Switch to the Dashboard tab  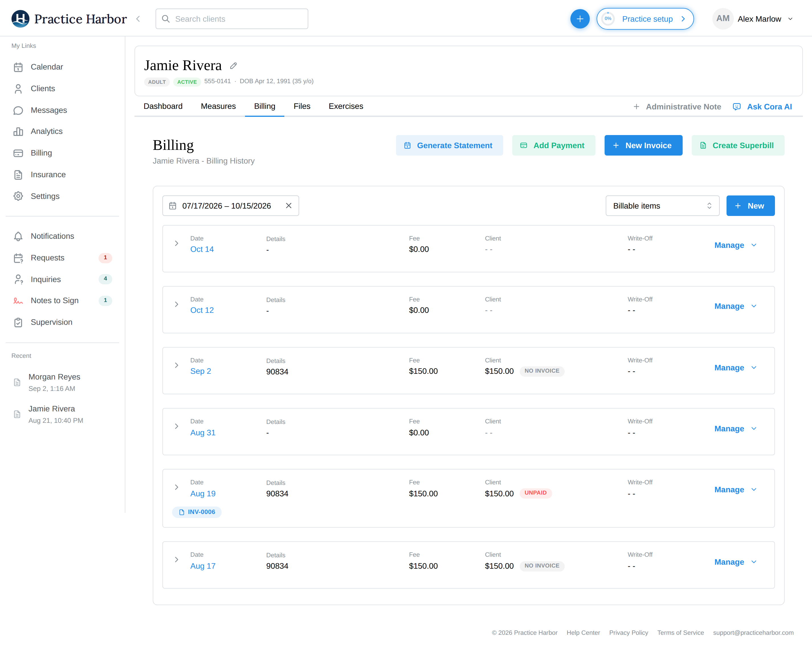163,106
